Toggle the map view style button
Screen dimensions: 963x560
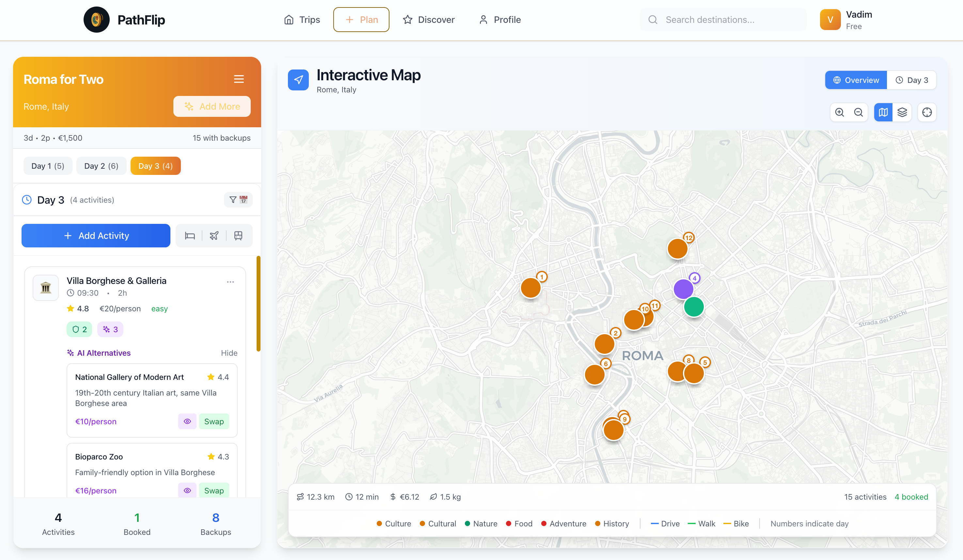[x=883, y=112]
